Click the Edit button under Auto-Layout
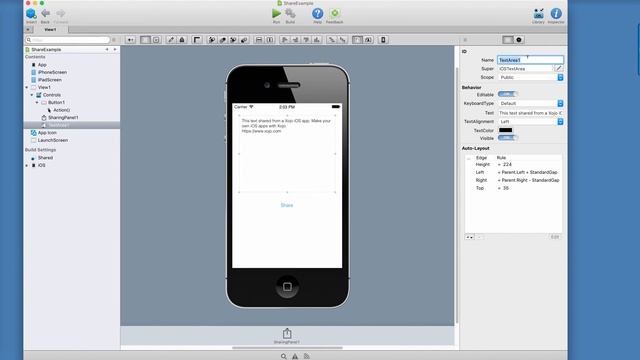This screenshot has height=360, width=640. click(x=555, y=237)
